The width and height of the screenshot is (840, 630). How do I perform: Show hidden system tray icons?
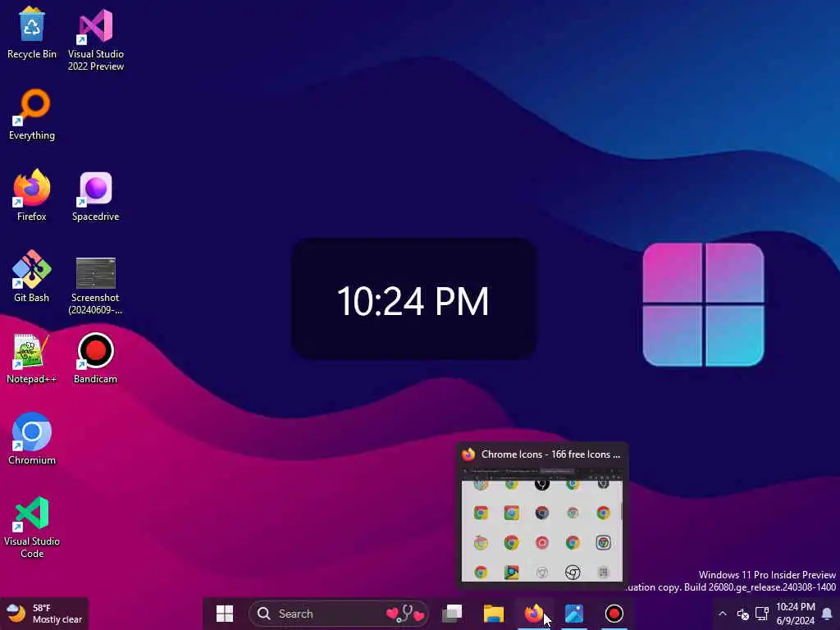click(x=722, y=614)
